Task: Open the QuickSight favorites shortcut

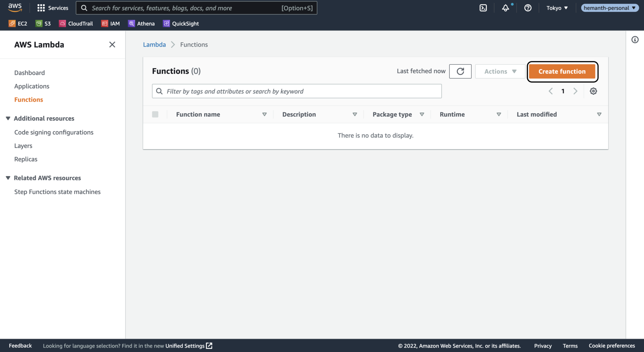Action: pos(181,23)
